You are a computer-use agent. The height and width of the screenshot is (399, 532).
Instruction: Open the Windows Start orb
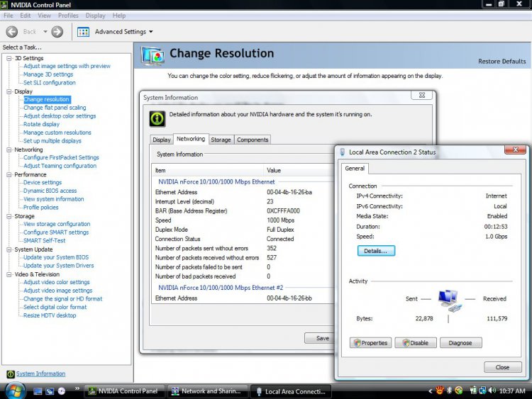click(x=15, y=391)
